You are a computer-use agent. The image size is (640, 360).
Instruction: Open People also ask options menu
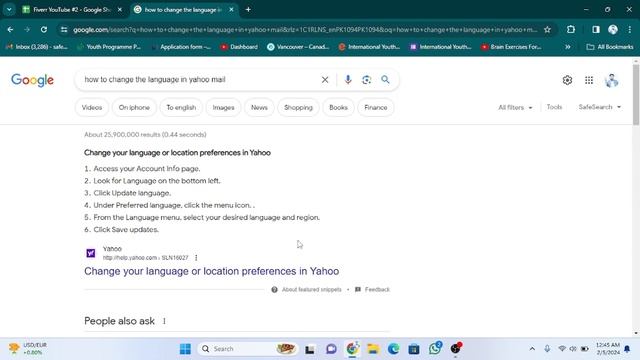coord(164,321)
